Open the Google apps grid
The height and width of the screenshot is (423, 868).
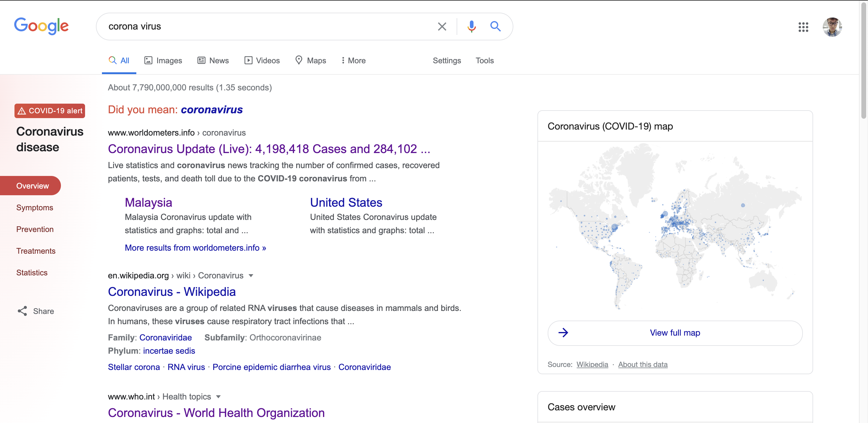(803, 27)
